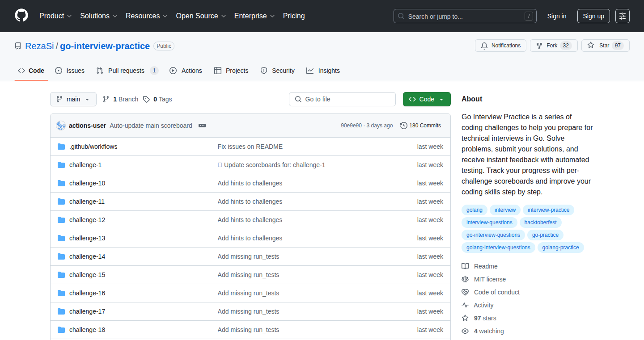Screen dimensions: 644x340
Task: Select the hacktoberfest topic tag
Action: pyautogui.click(x=541, y=222)
